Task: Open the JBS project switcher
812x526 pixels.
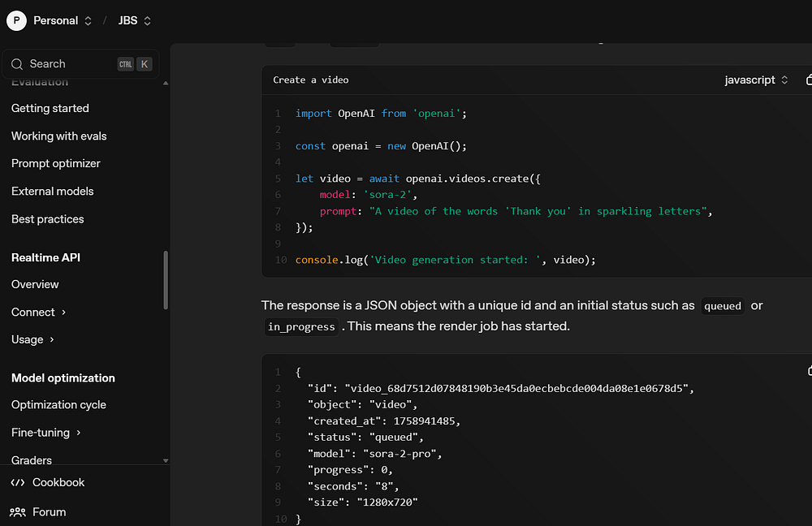Action: coord(134,21)
